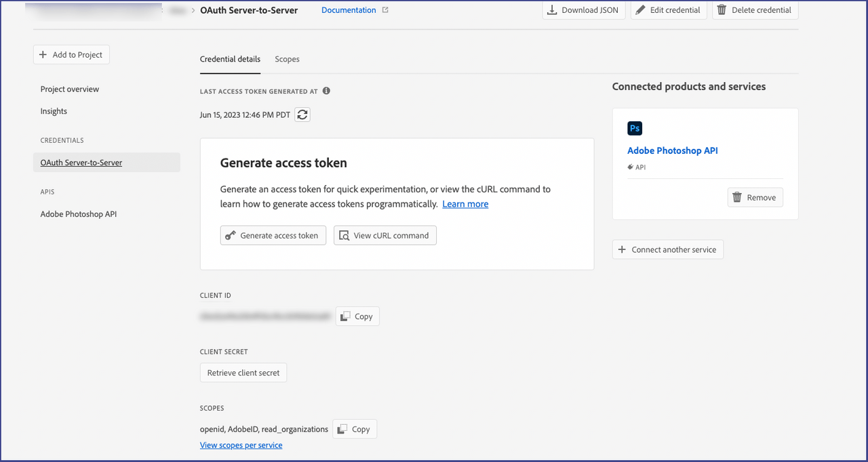
Task: Click the Jun 15, 2023 12:46 PM PDT timestamp
Action: [245, 114]
